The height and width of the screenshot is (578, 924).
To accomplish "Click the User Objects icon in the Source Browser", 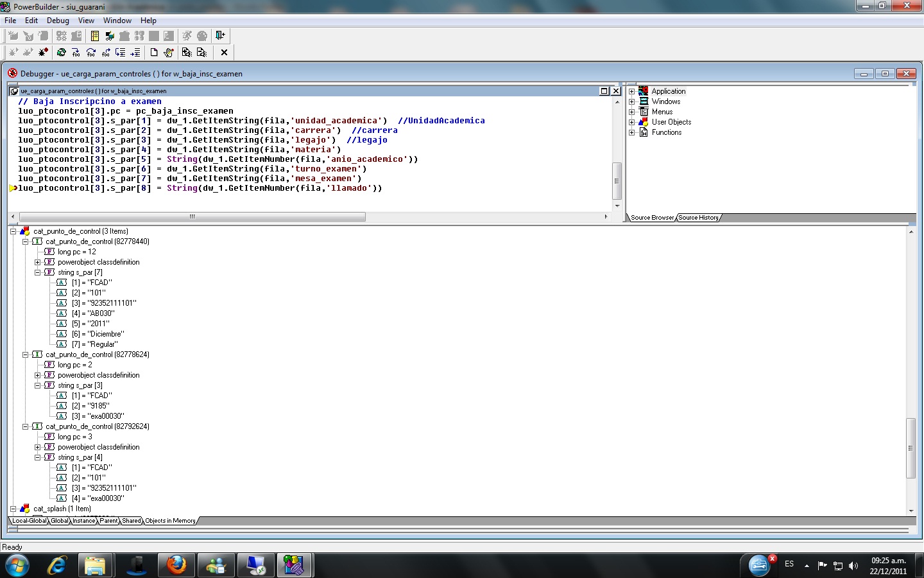I will click(x=644, y=122).
